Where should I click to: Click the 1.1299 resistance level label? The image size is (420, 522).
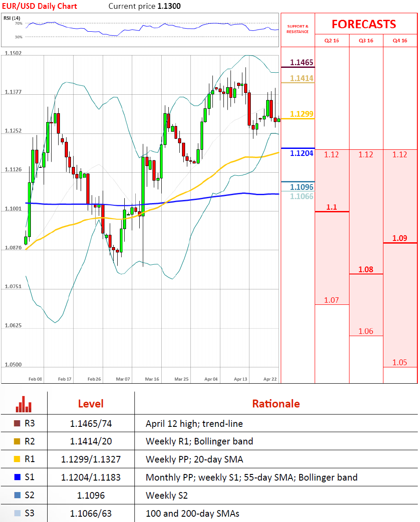pyautogui.click(x=301, y=114)
